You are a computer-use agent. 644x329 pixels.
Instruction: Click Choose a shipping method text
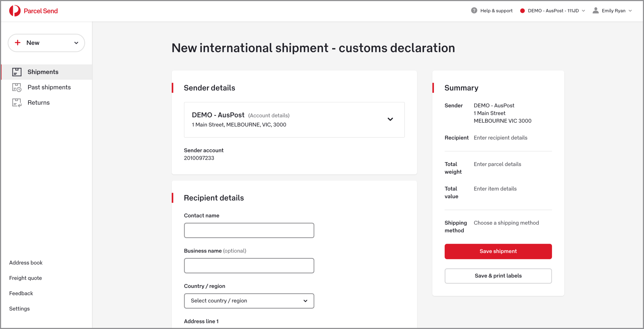[x=506, y=223]
